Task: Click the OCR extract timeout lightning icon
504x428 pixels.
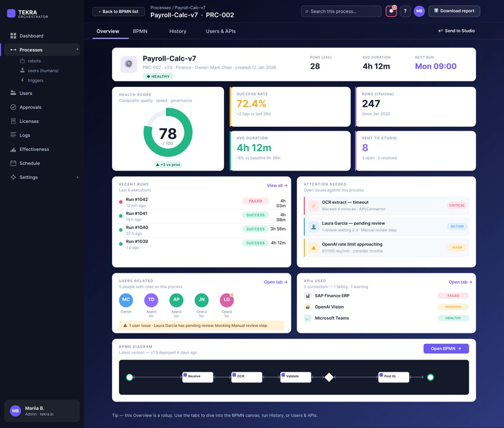Action: coord(313,205)
